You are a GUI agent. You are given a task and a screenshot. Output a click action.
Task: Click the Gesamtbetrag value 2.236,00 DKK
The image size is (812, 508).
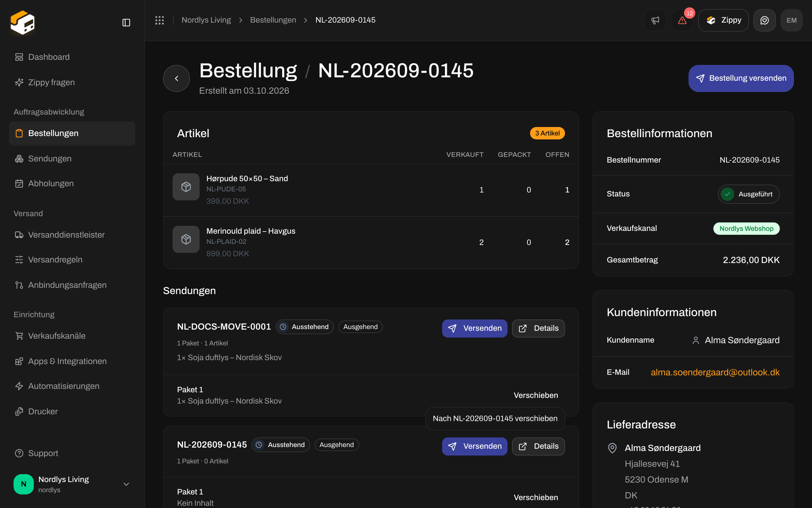(x=751, y=260)
